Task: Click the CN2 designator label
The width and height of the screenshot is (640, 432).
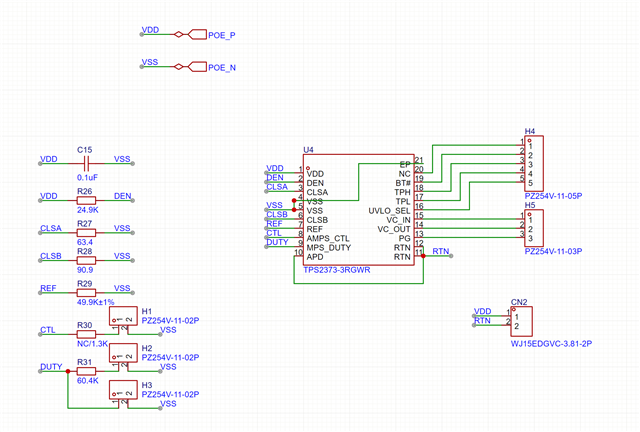Action: pos(519,302)
